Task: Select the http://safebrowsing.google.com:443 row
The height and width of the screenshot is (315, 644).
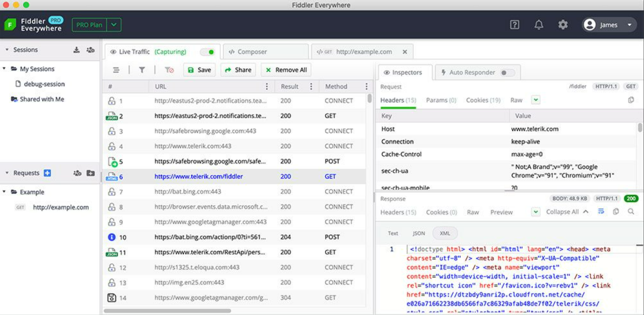Action: pos(234,131)
